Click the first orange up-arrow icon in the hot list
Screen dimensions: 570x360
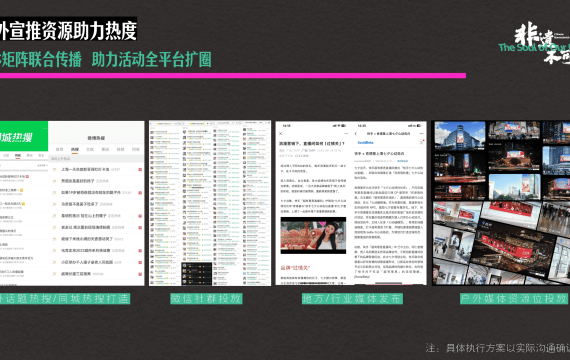click(x=55, y=169)
